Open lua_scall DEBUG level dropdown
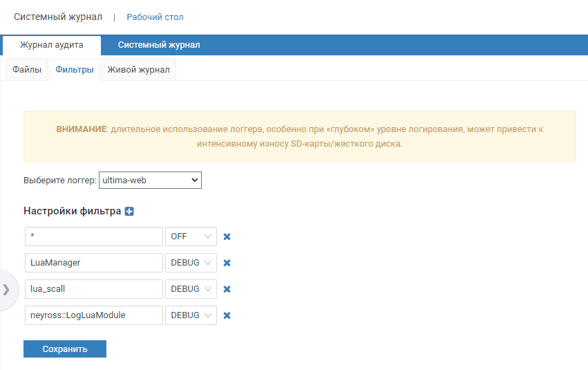This screenshot has width=588, height=370. [x=191, y=289]
